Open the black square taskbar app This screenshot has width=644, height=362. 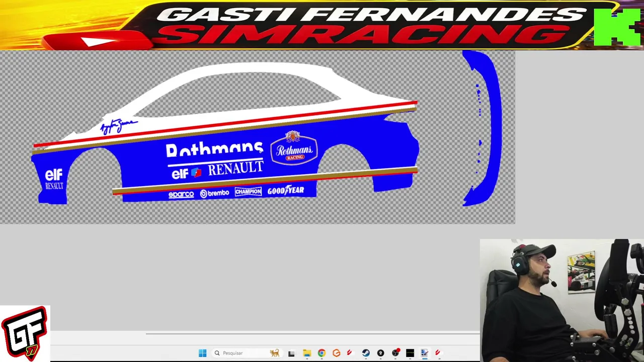410,353
